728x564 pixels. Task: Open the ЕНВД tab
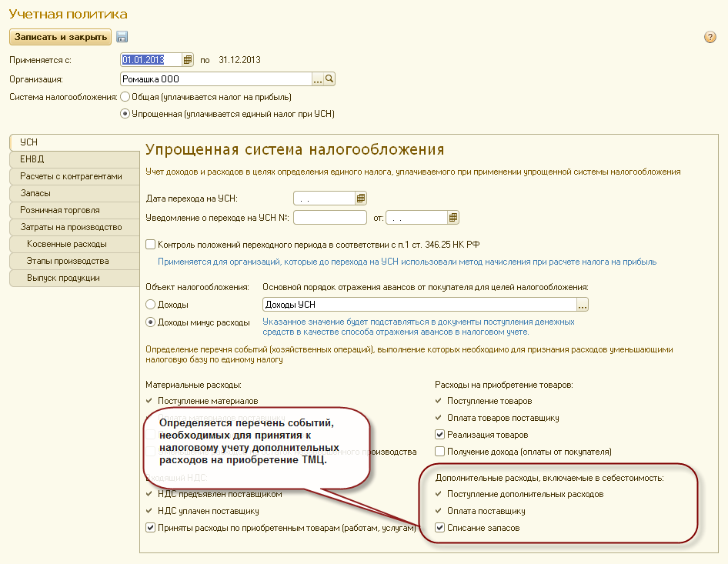[x=75, y=159]
